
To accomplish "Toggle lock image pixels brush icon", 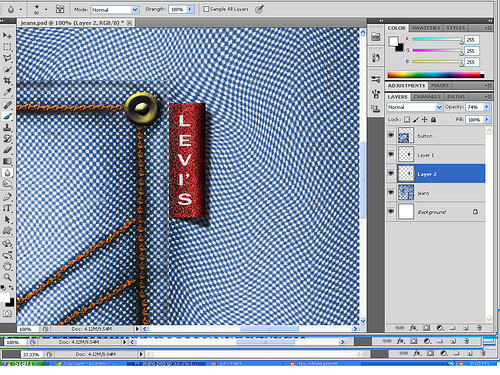I will pyautogui.click(x=416, y=119).
